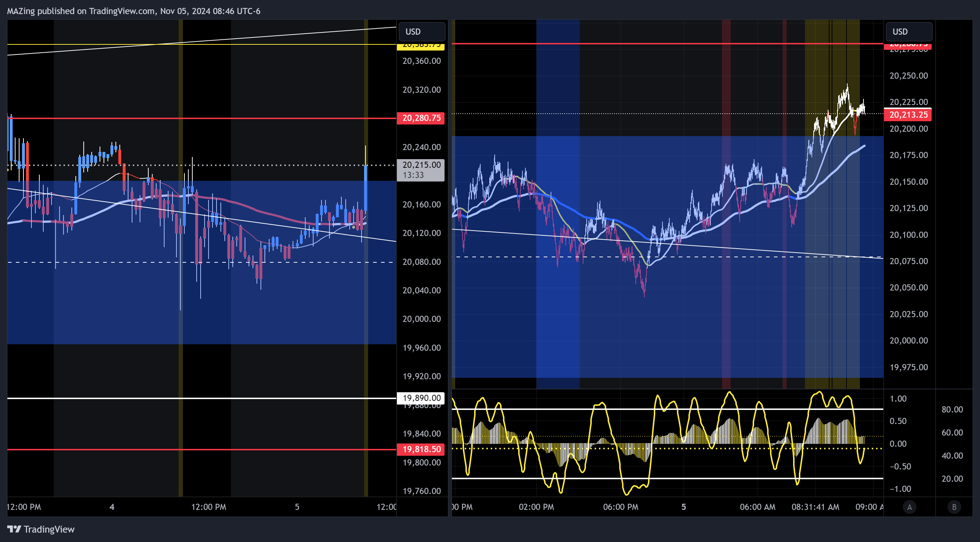The height and width of the screenshot is (542, 980).
Task: Click the 80.00 oscillator scale value
Action: pos(952,409)
